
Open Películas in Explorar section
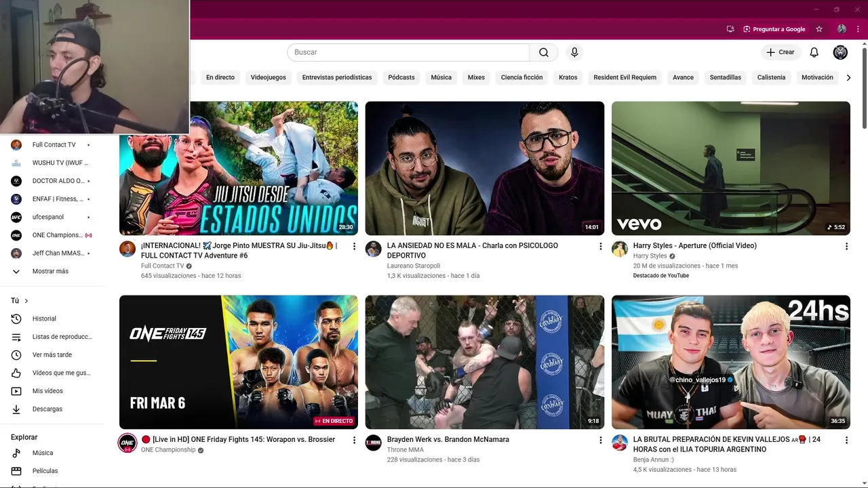pos(52,470)
